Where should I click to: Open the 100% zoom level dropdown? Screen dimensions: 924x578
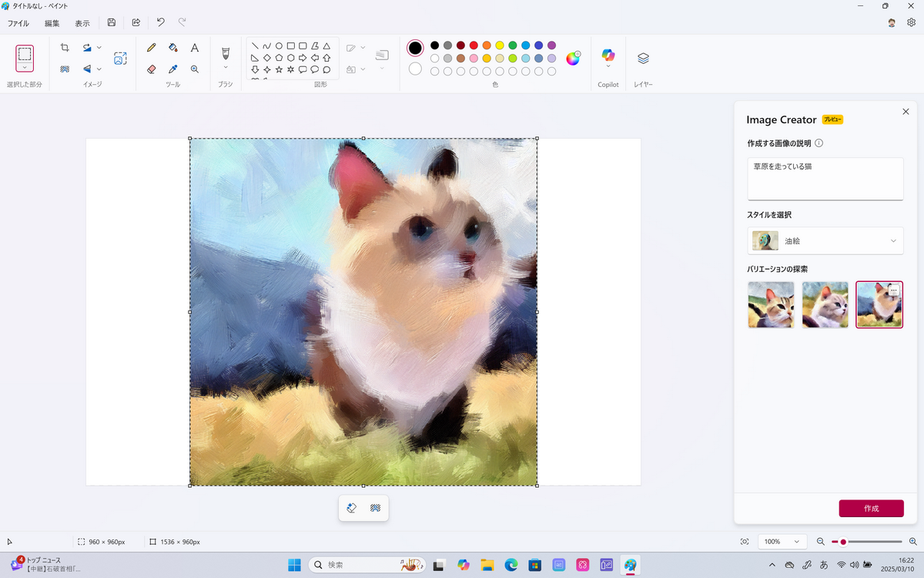point(782,542)
